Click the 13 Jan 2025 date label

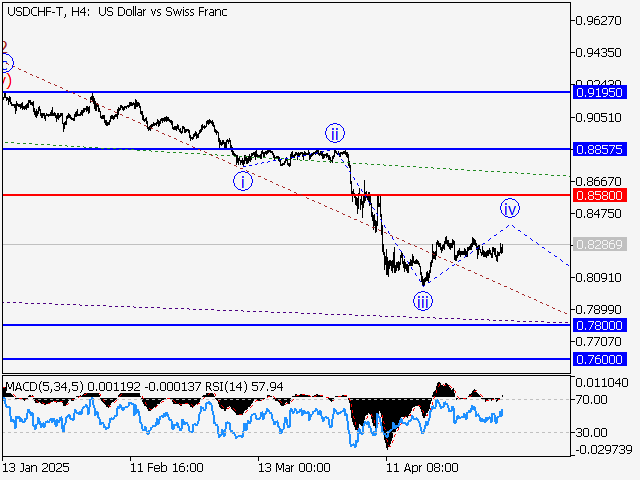pyautogui.click(x=38, y=467)
